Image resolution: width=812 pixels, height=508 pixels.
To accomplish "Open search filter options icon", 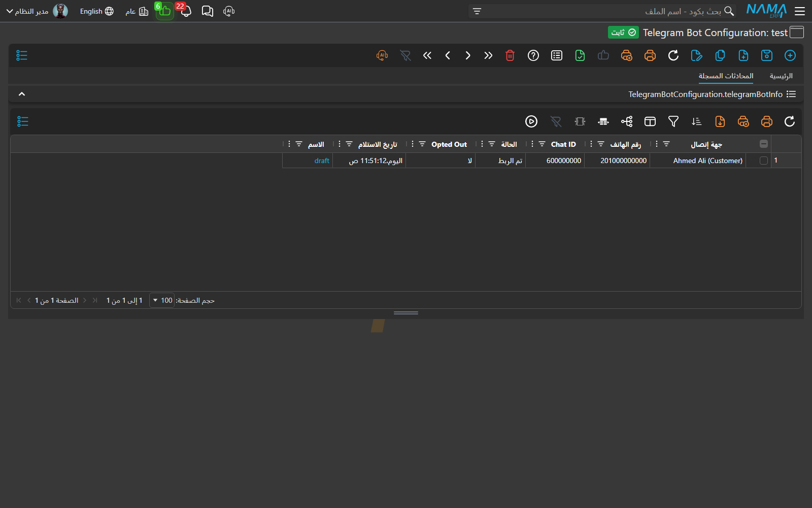I will click(477, 11).
